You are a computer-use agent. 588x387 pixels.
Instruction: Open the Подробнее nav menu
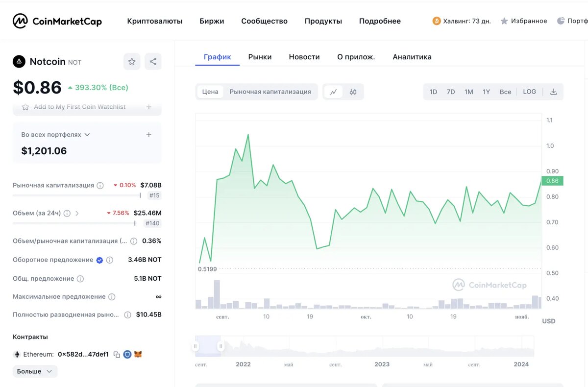click(x=380, y=21)
